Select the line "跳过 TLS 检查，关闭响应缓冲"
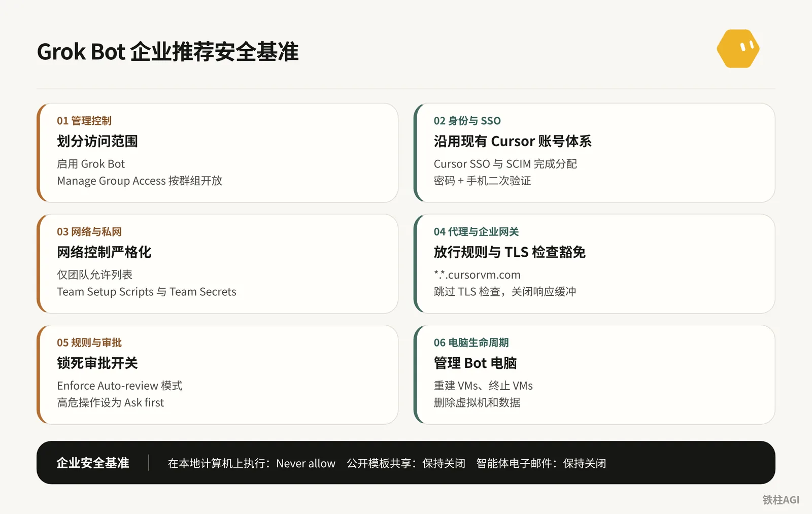 [x=505, y=292]
